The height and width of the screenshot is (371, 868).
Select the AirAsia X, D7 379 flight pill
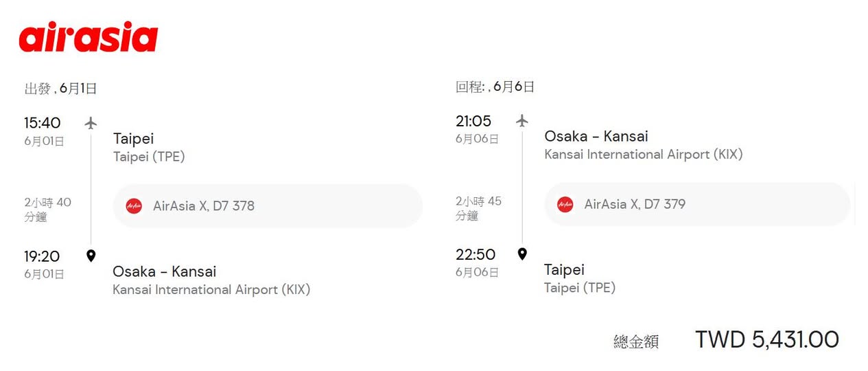696,204
